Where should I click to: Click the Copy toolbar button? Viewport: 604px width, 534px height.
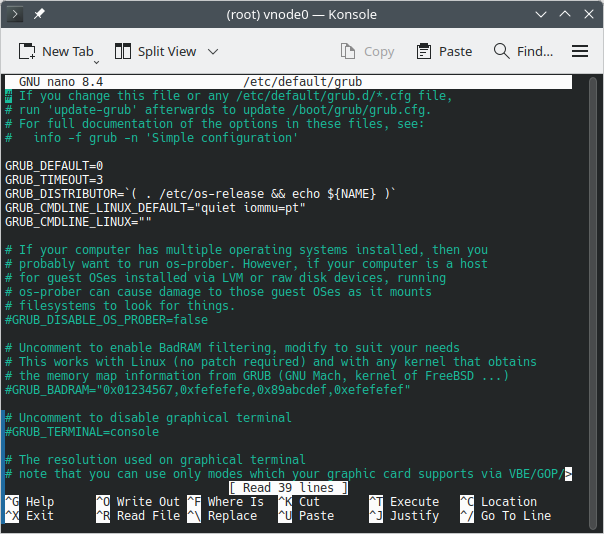367,51
